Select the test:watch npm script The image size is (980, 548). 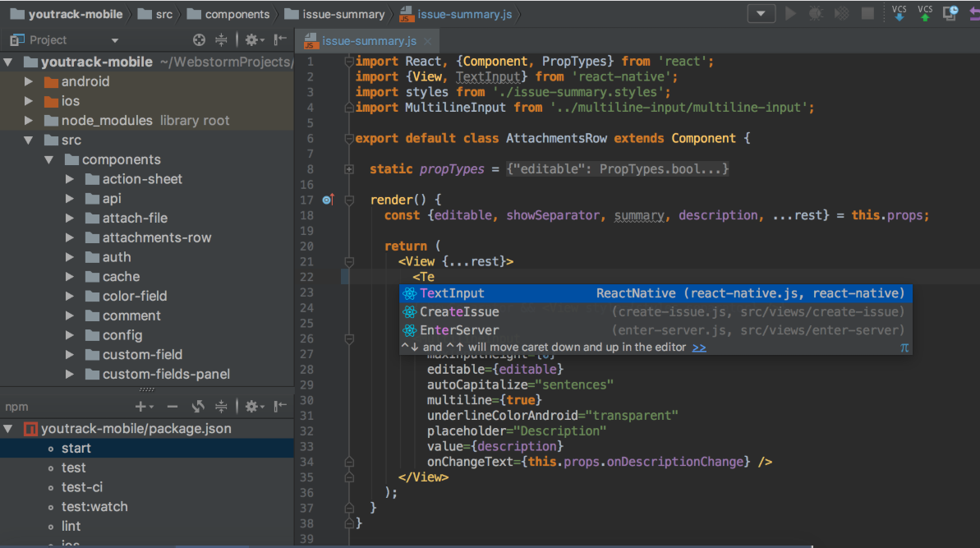[x=94, y=506]
